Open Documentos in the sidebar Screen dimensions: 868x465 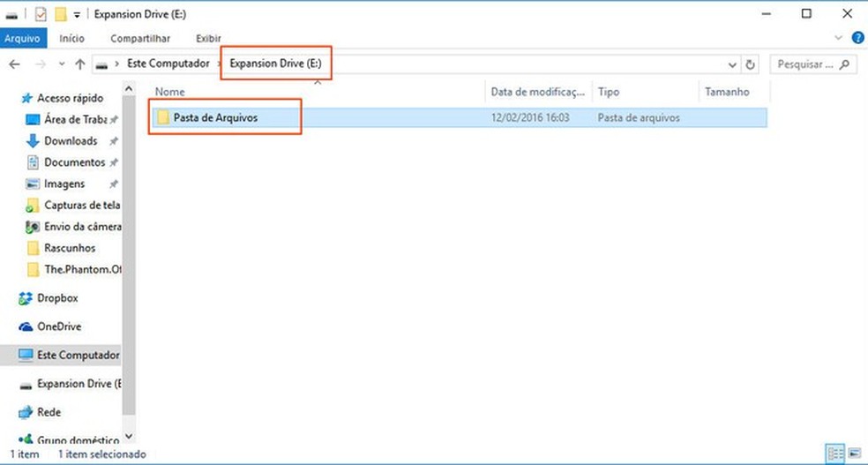pyautogui.click(x=74, y=162)
